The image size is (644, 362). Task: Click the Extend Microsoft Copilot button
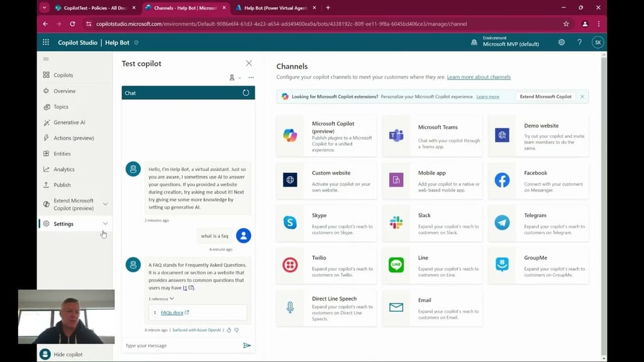[x=545, y=97]
